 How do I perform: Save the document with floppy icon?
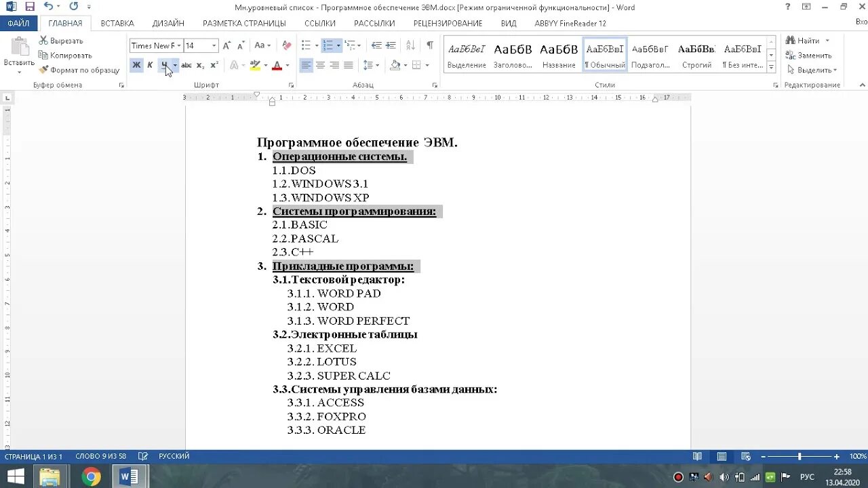(x=29, y=6)
